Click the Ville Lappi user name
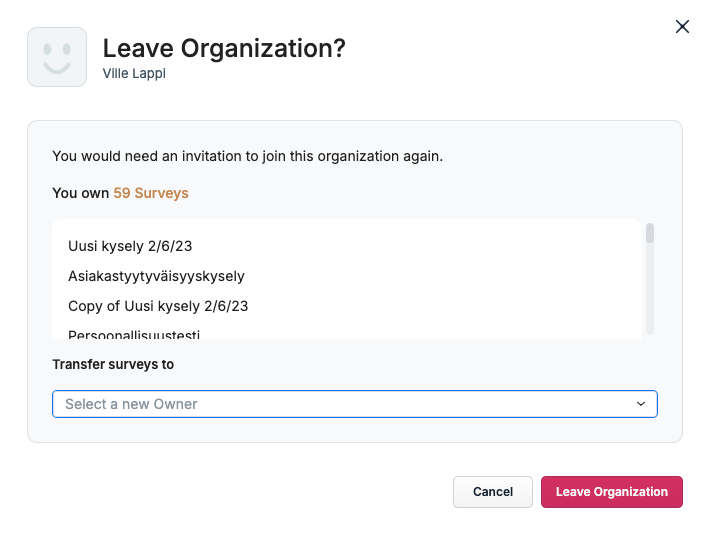This screenshot has height=534, width=710. pyautogui.click(x=134, y=73)
